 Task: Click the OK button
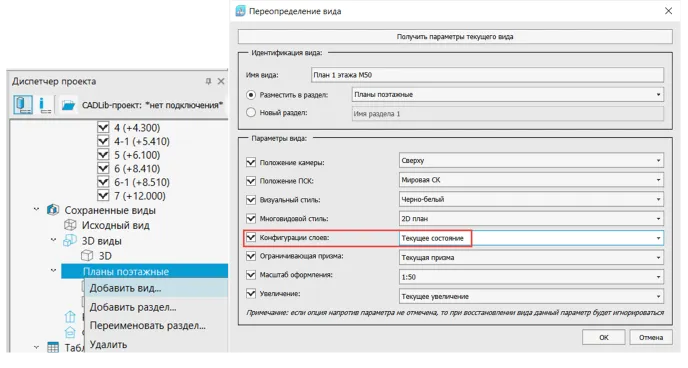pyautogui.click(x=604, y=337)
